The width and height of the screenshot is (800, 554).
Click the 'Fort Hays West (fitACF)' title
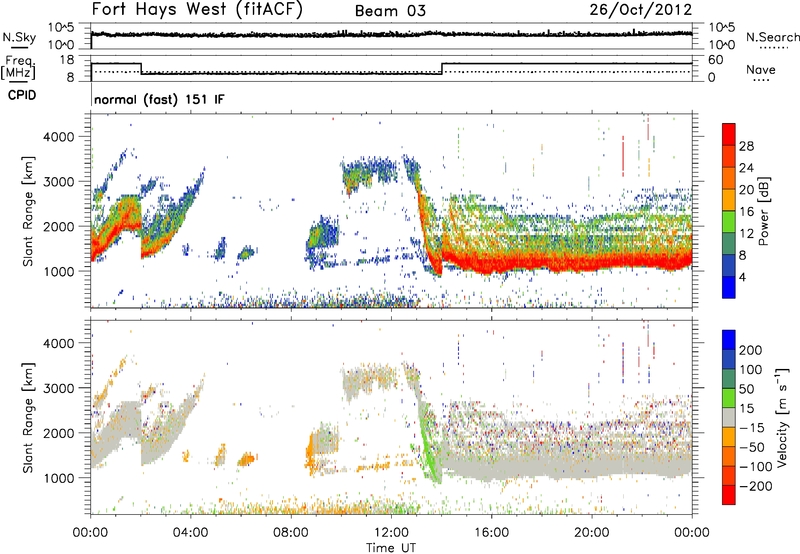[x=197, y=9]
